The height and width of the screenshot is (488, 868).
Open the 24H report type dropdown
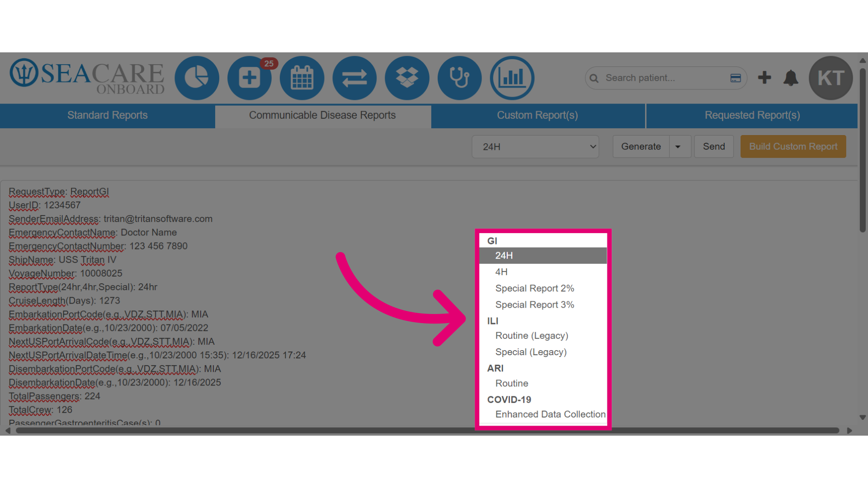click(x=535, y=147)
